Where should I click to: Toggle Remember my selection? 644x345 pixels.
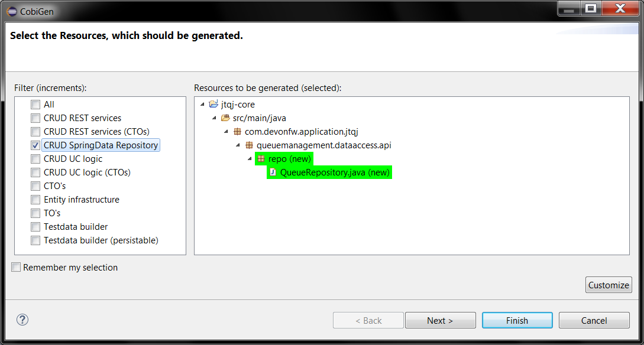15,267
